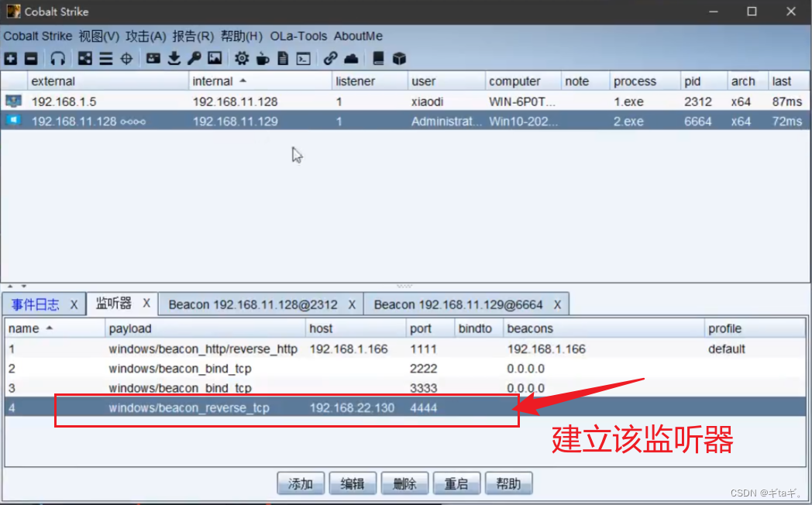Image resolution: width=812 pixels, height=505 pixels.
Task: Sort listeners by host column header
Action: click(356, 328)
